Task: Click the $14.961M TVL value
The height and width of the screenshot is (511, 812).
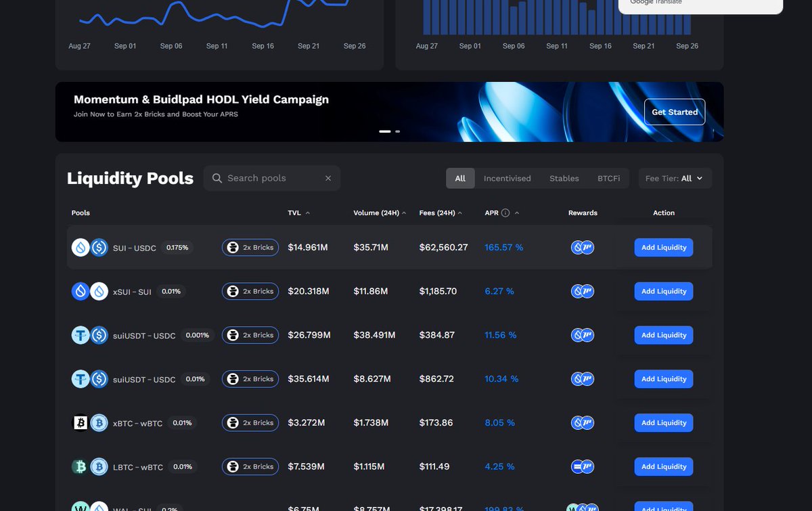Action: [x=308, y=248]
